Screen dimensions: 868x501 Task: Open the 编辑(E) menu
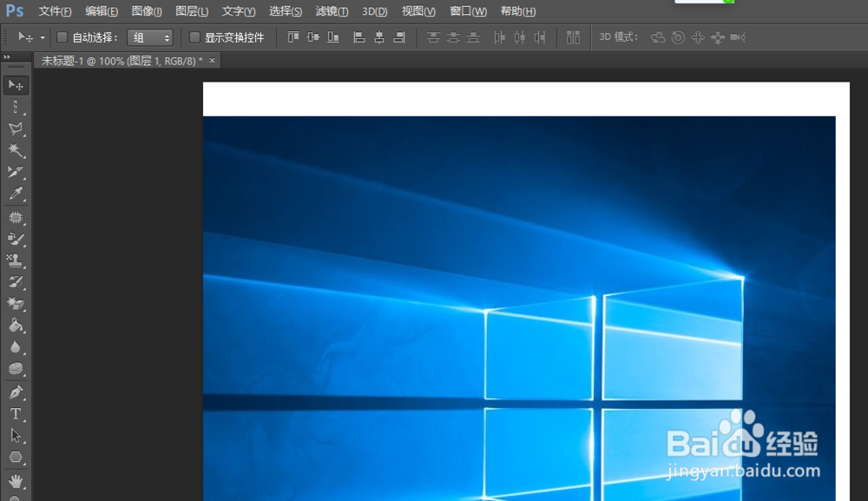(x=102, y=11)
